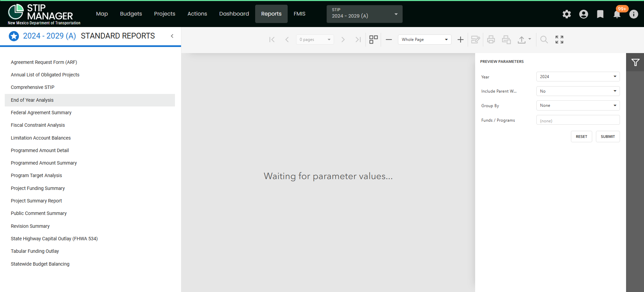
Task: Print the current page only
Action: (506, 40)
